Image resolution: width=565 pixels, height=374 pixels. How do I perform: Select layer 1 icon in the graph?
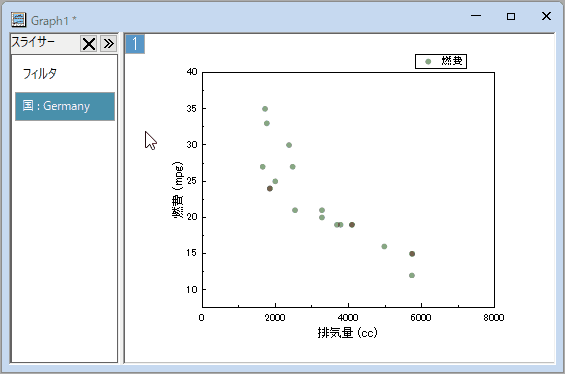(x=135, y=44)
